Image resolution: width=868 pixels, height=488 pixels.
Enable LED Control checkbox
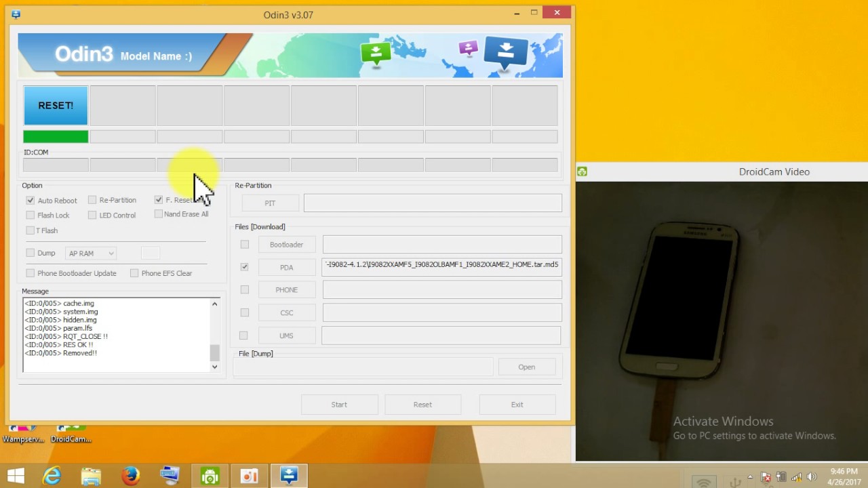coord(92,216)
